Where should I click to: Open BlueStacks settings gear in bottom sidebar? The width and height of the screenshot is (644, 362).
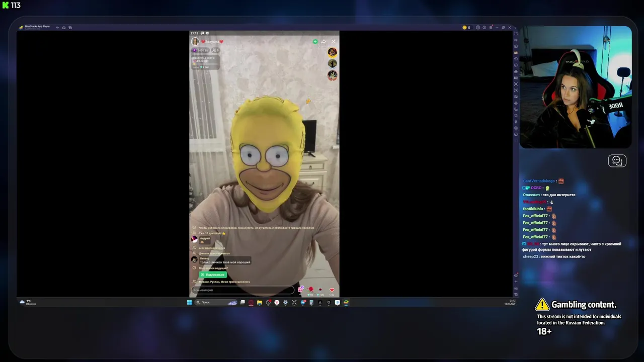pos(516,276)
